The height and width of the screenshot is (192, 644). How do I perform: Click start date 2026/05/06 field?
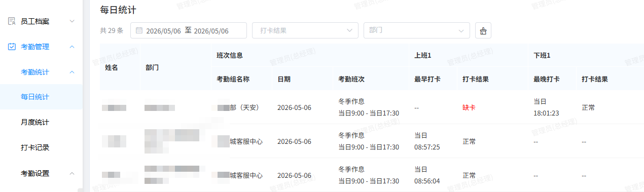[163, 31]
